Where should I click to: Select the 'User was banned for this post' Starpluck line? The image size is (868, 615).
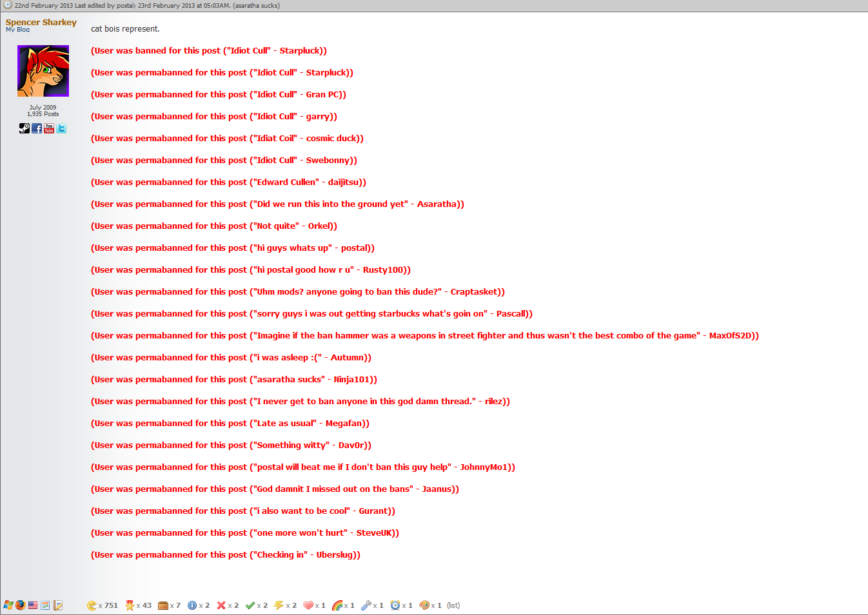point(209,51)
